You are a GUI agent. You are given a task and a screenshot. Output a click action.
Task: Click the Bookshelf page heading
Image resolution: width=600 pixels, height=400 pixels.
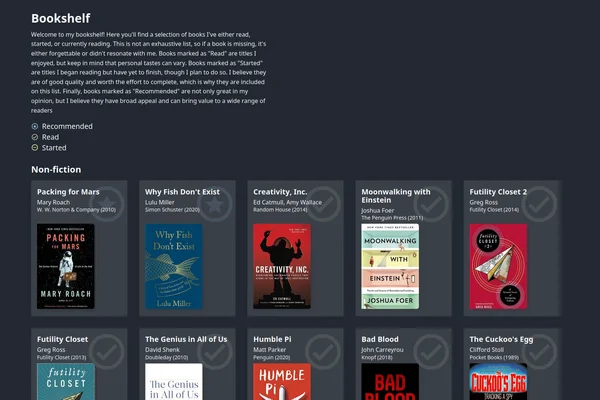coord(61,18)
